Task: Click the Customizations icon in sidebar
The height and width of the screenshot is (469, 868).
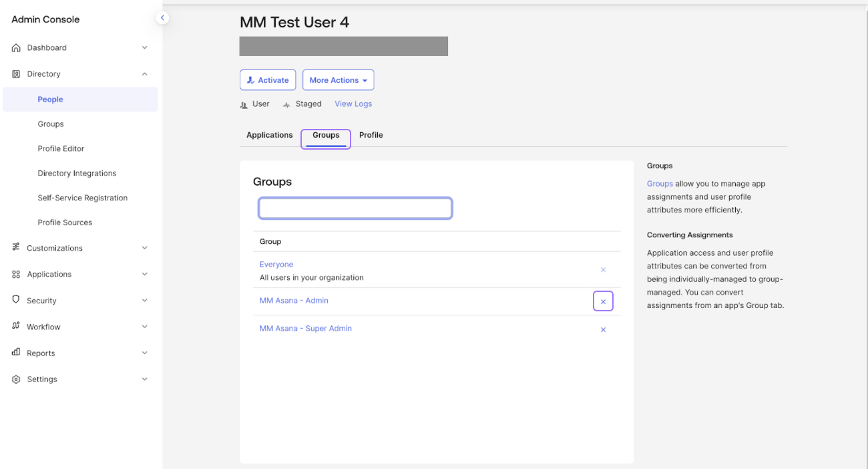Action: [x=16, y=247]
